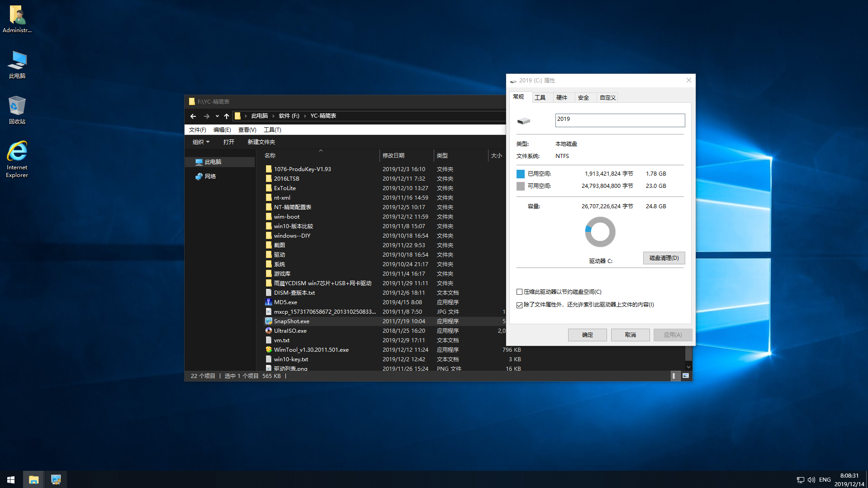
Task: Select the WimTool_v1.30.2011.501.exe icon
Action: tap(269, 349)
